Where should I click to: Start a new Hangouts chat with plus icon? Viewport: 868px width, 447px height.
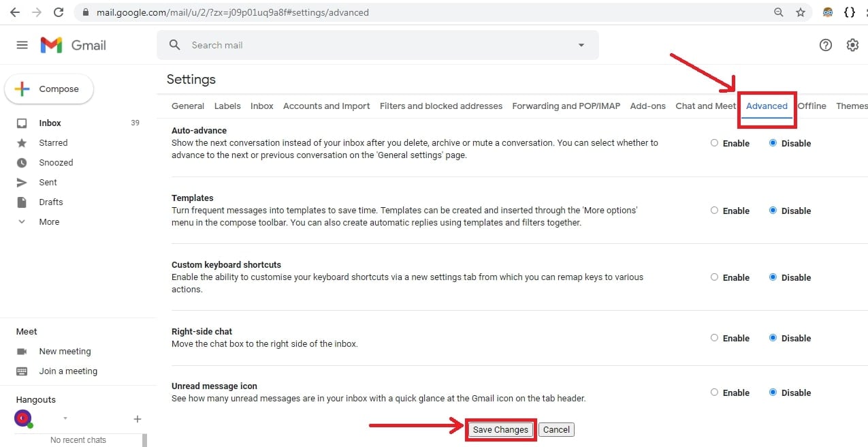click(x=137, y=419)
